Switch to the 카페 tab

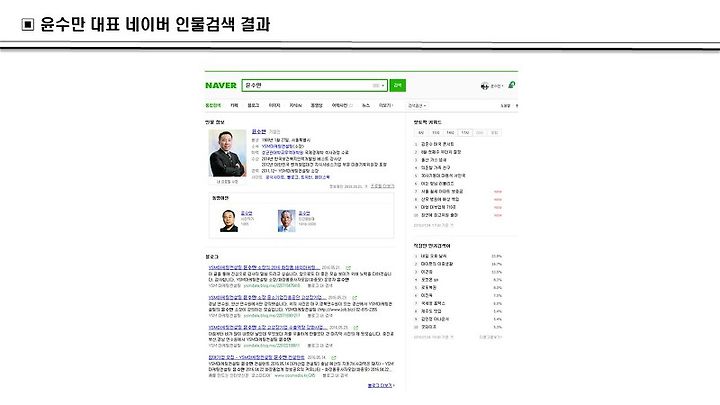tap(234, 106)
